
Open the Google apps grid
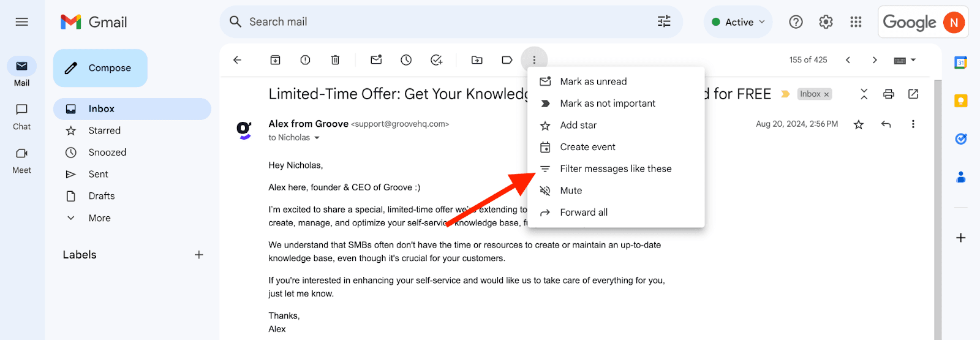point(856,22)
